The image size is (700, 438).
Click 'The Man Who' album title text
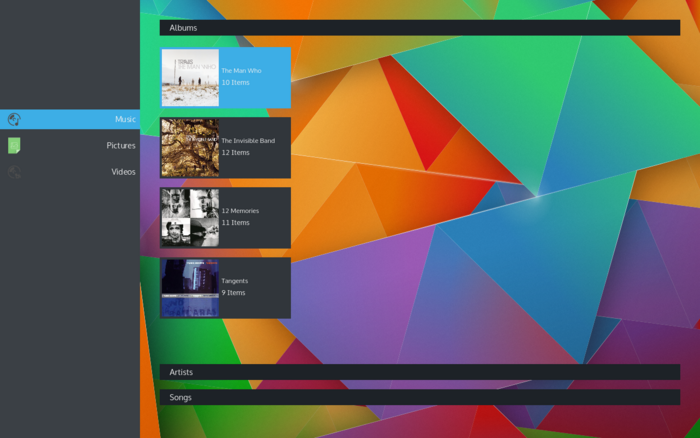pos(241,71)
